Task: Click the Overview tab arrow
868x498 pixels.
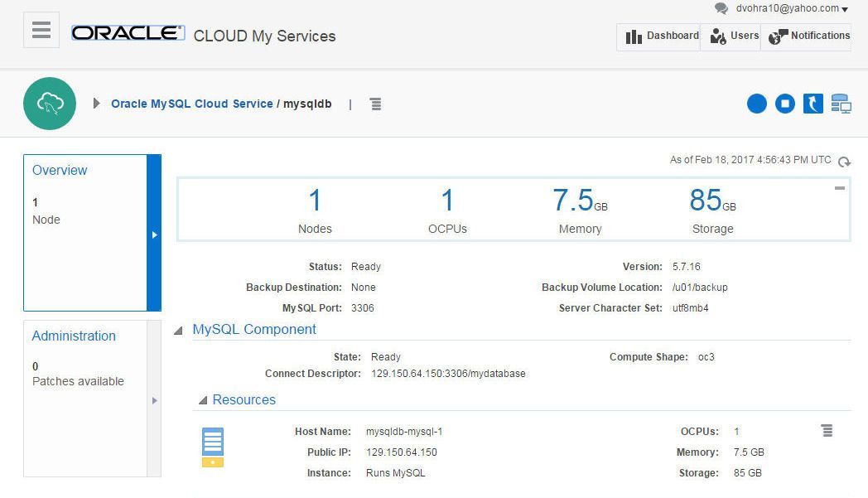Action: [x=154, y=234]
